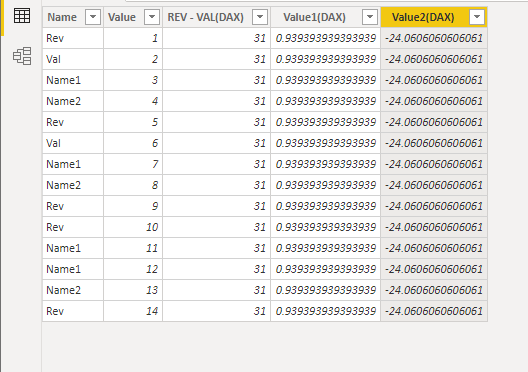Screen dimensions: 528x372
Task: Click 0.939393939393939 in the Value 13 row
Action: point(326,290)
